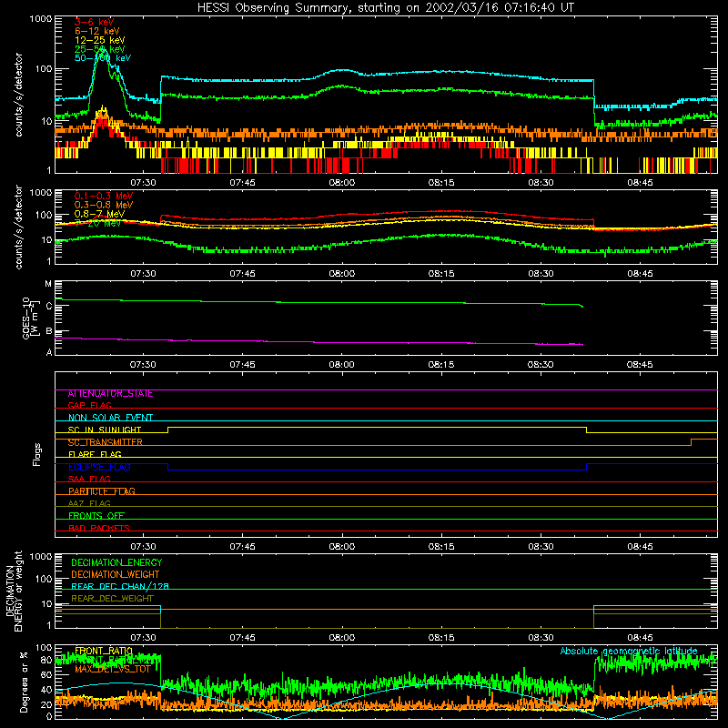Click the Absolute geomagnetic latitude label
The height and width of the screenshot is (728, 728).
pos(629,651)
